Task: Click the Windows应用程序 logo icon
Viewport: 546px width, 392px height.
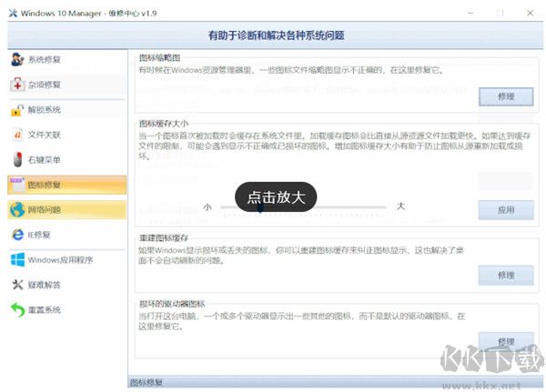Action: pos(17,260)
